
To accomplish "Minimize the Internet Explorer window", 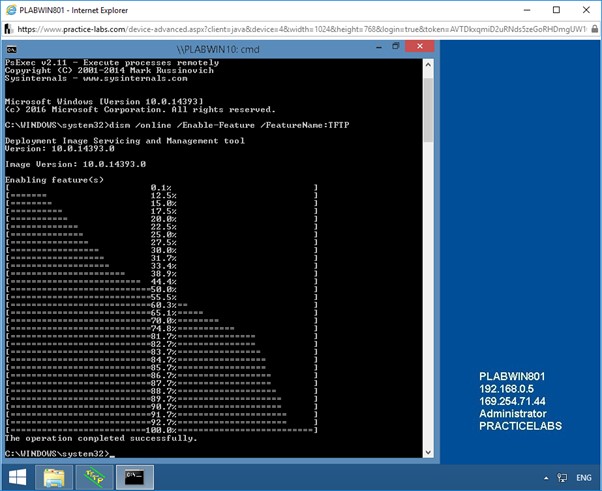I will click(x=527, y=10).
